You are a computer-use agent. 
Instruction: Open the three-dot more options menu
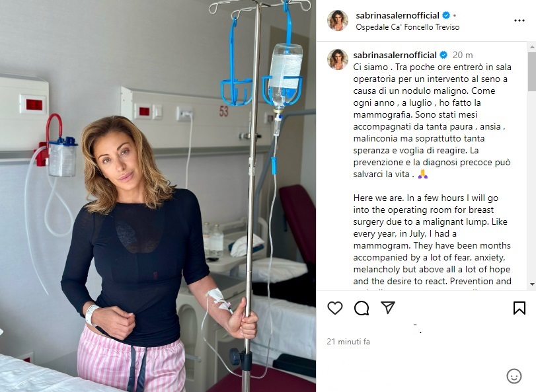click(x=519, y=21)
